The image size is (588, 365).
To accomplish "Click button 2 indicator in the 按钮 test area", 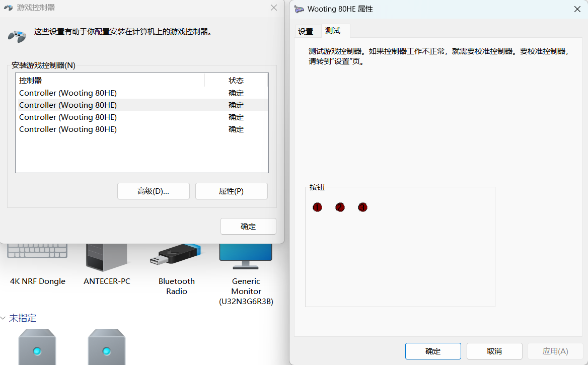I will point(340,207).
